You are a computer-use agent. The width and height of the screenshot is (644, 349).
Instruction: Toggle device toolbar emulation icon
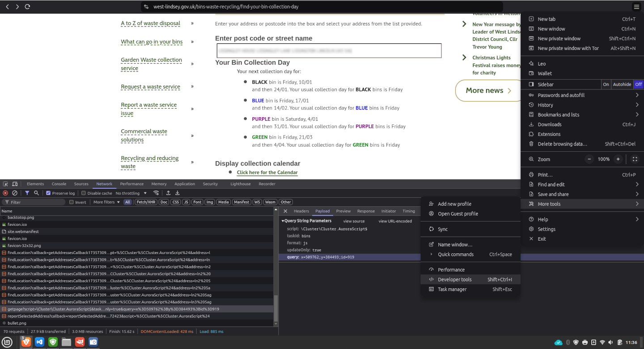coord(15,184)
